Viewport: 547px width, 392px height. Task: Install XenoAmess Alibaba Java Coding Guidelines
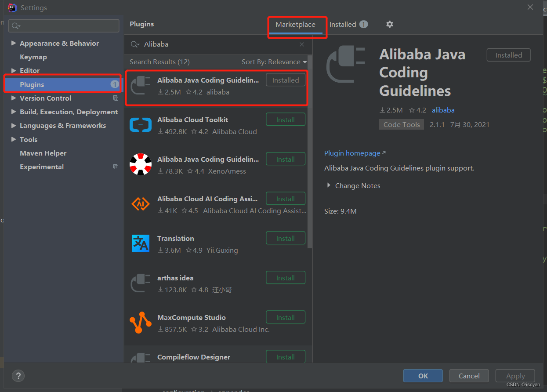[x=286, y=159]
